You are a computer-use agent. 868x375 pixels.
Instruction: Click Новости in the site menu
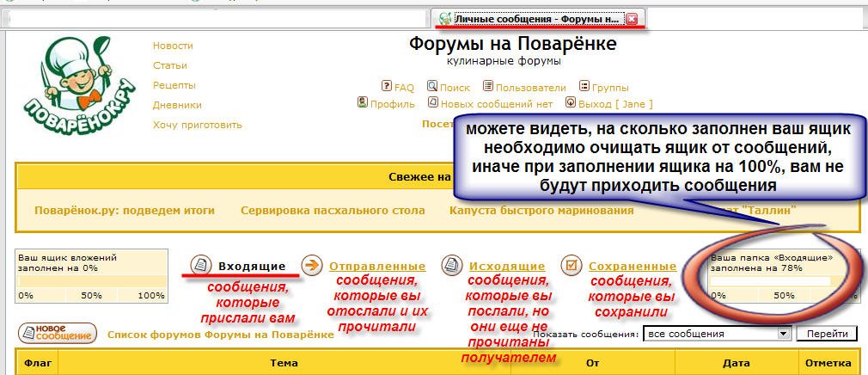click(174, 46)
